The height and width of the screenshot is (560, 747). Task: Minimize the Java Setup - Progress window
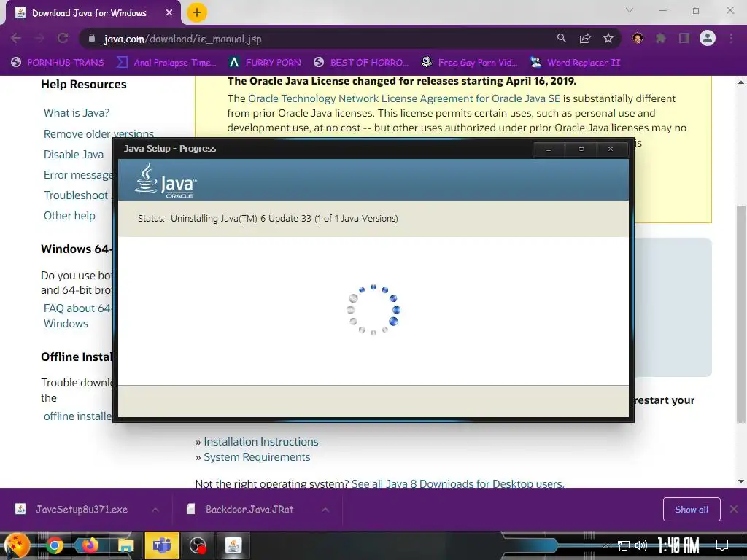(x=549, y=149)
